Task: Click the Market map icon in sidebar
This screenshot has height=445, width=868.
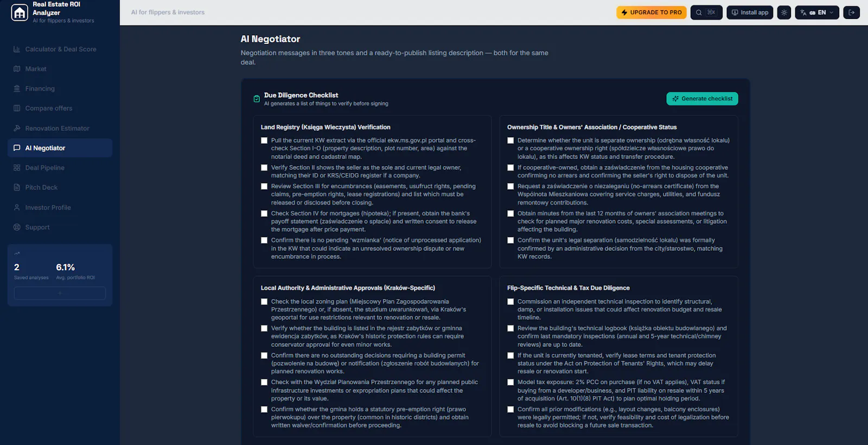Action: pos(17,69)
